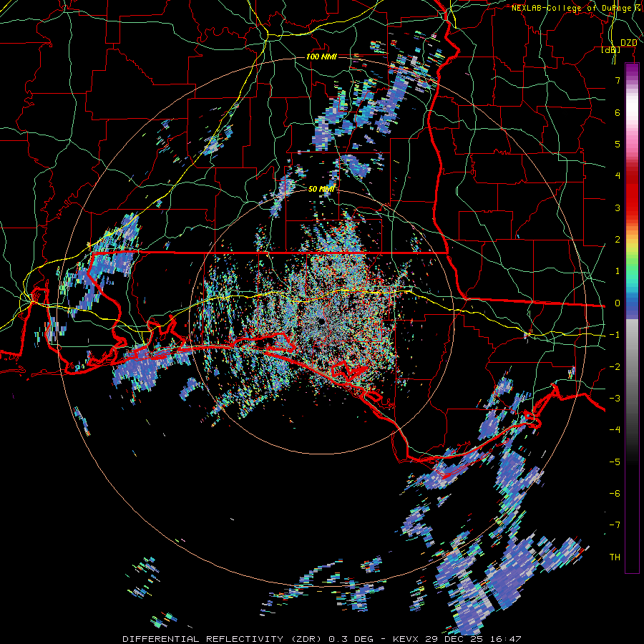Click the radar site center dot

coord(321,321)
